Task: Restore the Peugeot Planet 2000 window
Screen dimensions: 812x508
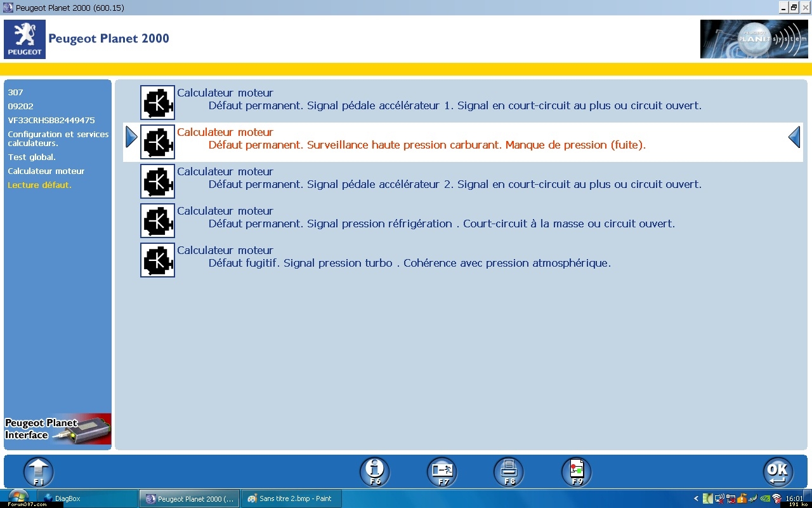Action: pyautogui.click(x=794, y=8)
